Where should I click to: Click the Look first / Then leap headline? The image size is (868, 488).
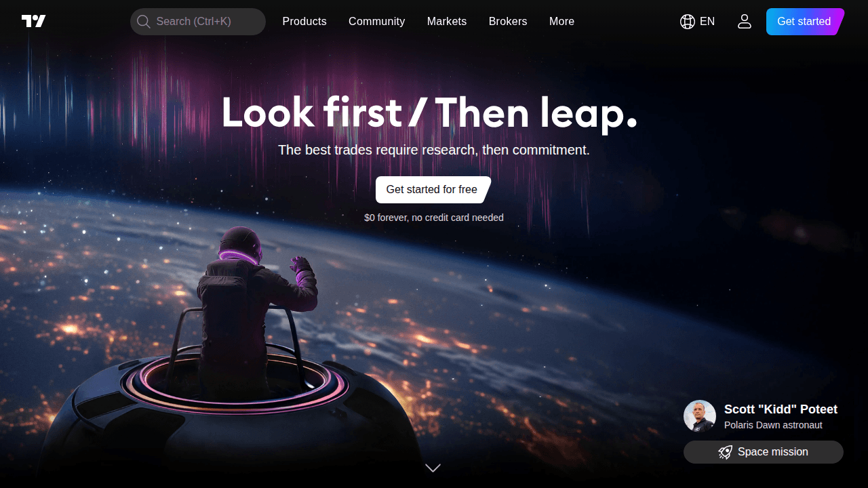point(430,113)
